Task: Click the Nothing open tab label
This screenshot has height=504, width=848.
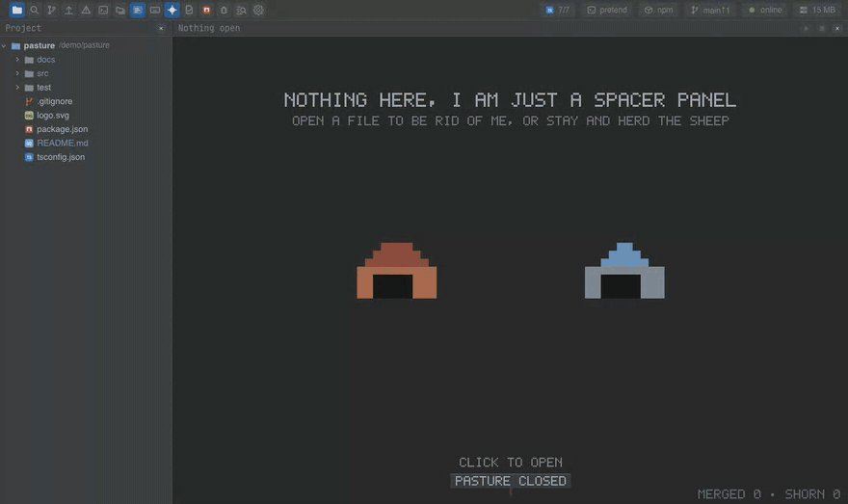Action: coord(209,28)
